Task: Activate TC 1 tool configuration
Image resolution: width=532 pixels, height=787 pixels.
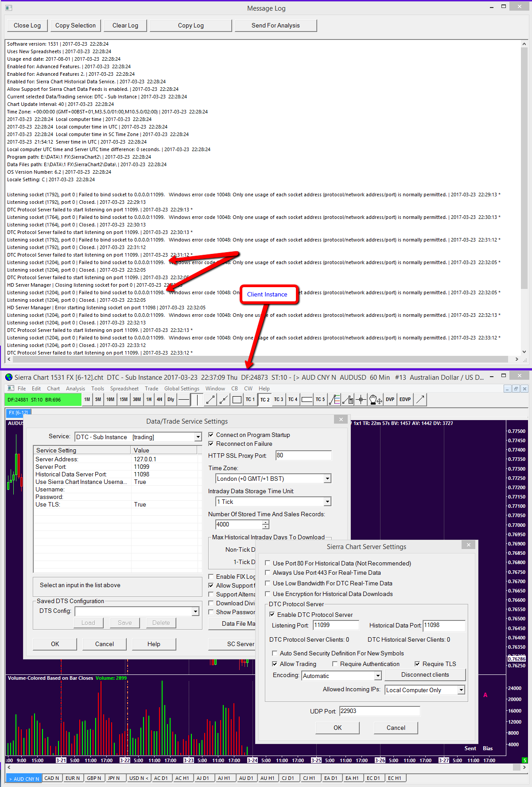Action: tap(250, 399)
